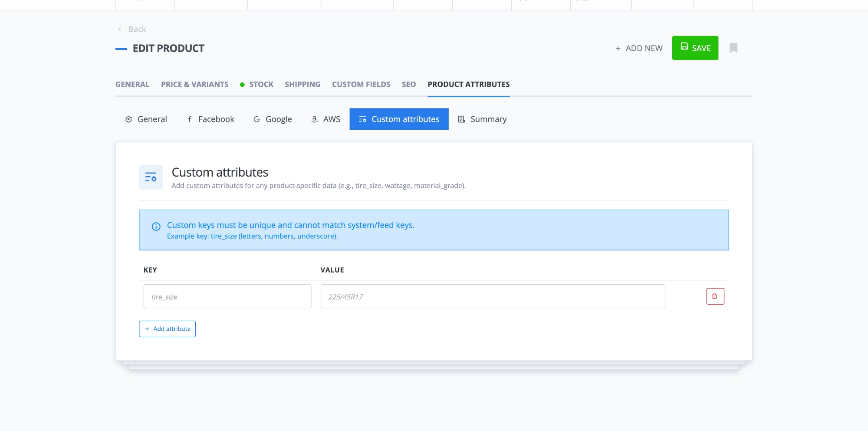Open the Google attributes sub-tab

pyautogui.click(x=273, y=119)
